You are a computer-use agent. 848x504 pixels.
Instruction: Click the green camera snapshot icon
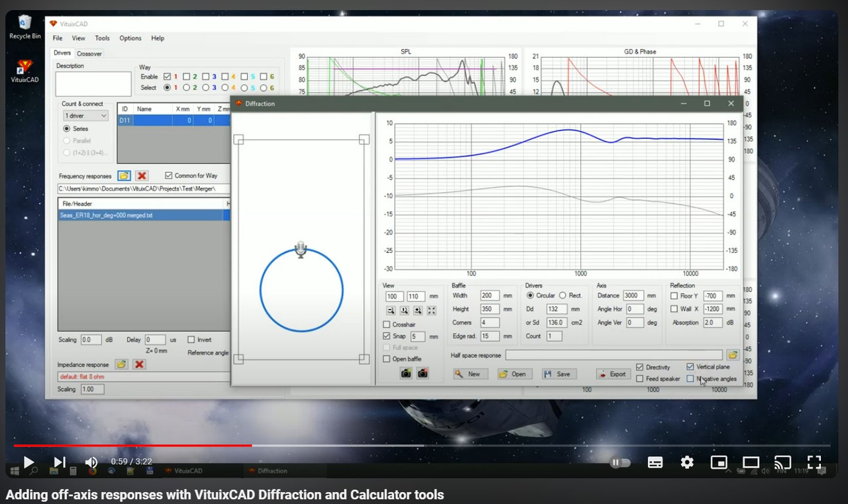click(x=406, y=374)
